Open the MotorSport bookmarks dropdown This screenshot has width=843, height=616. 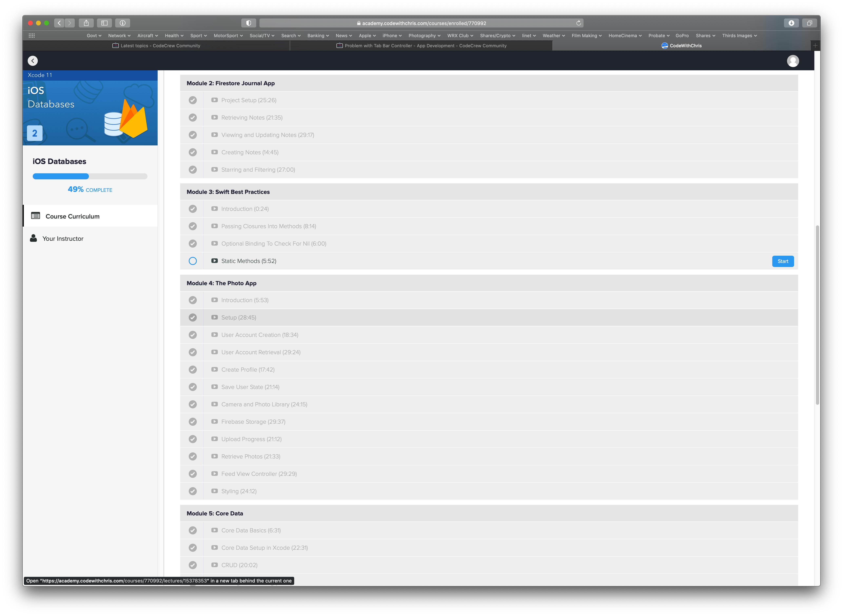[228, 35]
